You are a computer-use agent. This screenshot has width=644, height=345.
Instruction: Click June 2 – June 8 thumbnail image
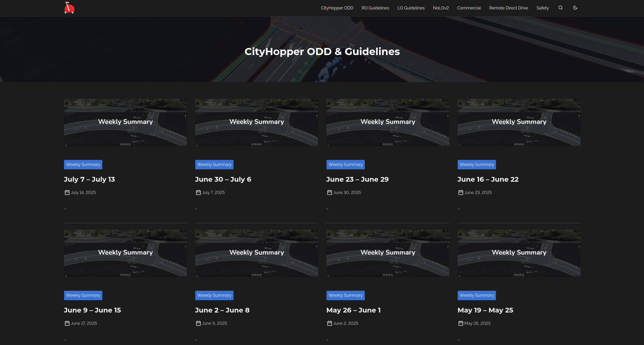point(256,253)
